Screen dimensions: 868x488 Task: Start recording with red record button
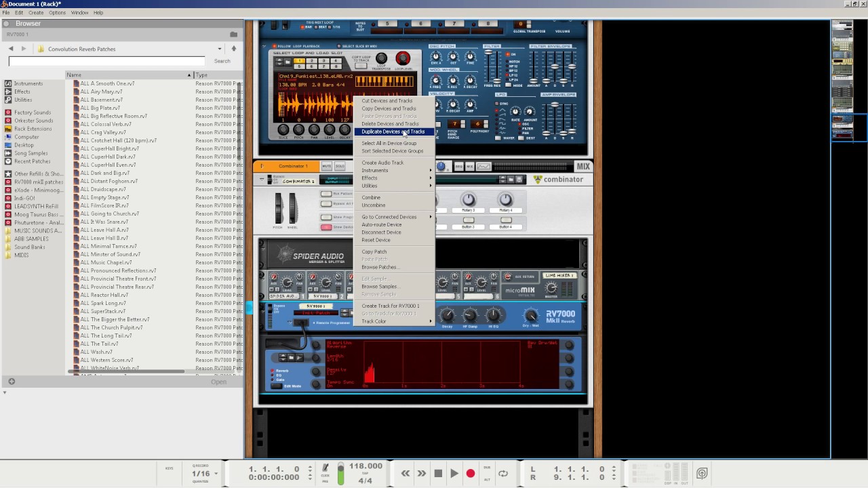coord(471,474)
